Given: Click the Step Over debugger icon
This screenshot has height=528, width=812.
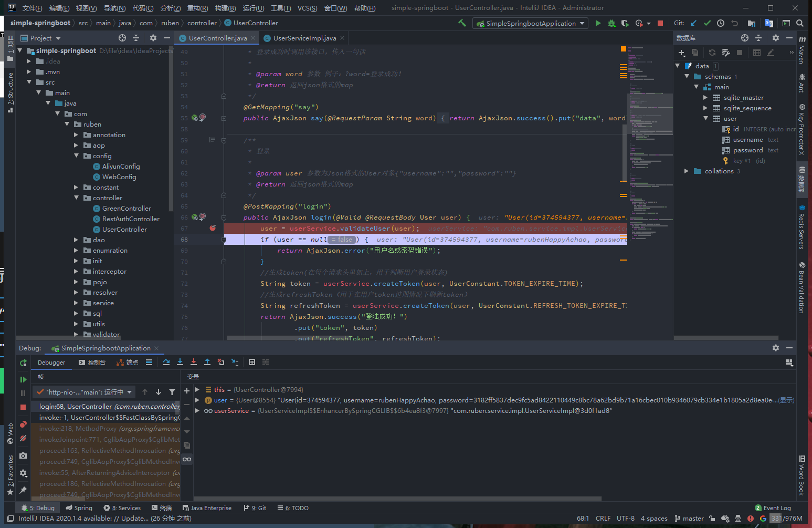Looking at the screenshot, I should (166, 362).
